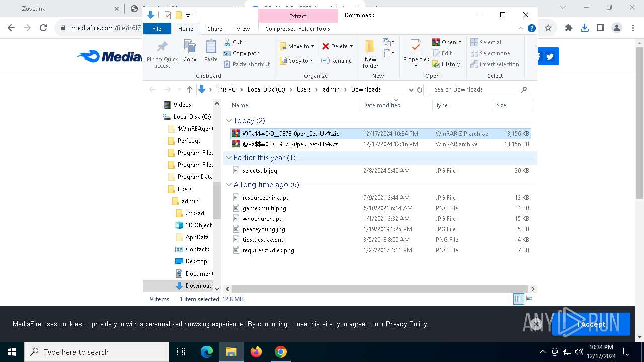Minimize the ribbon with chevron
Screen dimensions: 644x362
(521, 29)
